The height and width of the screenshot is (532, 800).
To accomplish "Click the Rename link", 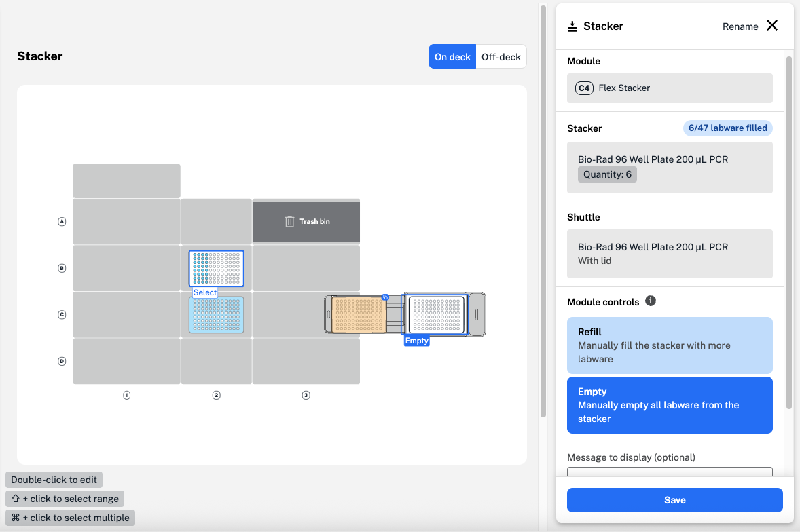I will click(x=740, y=26).
